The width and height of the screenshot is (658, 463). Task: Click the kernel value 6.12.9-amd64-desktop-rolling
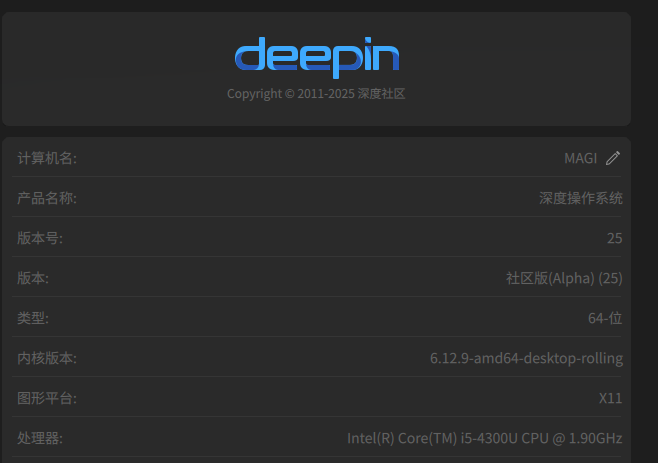pos(526,358)
